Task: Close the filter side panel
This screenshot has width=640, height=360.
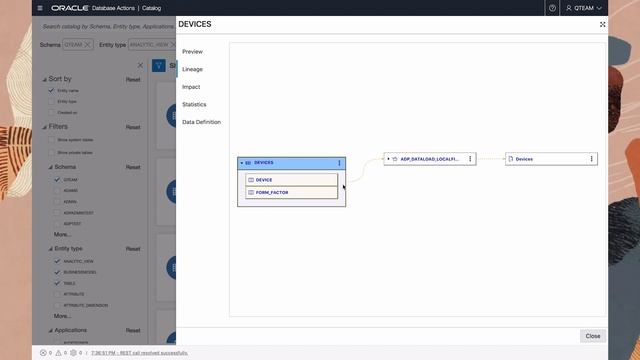Action: click(140, 65)
